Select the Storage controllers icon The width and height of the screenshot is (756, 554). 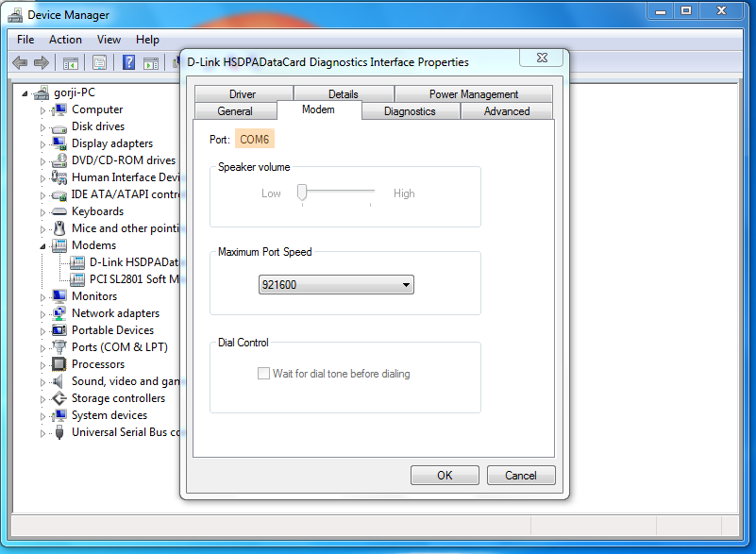[x=59, y=398]
